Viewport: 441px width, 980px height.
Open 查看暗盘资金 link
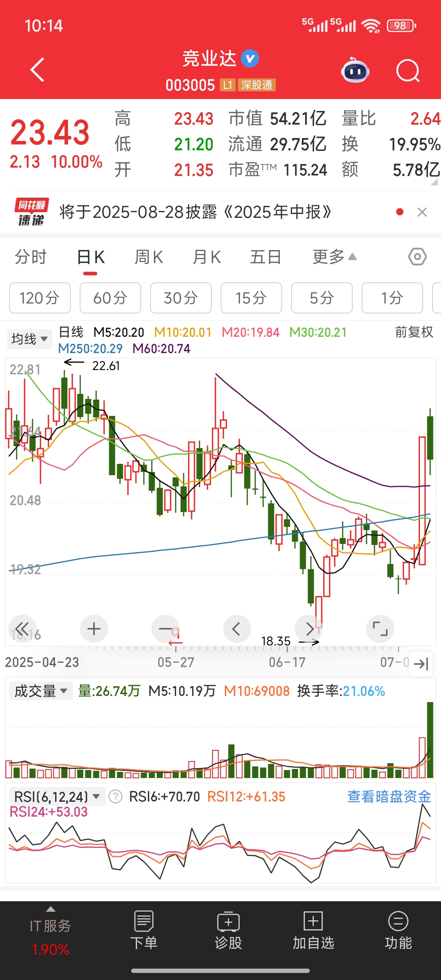point(389,797)
